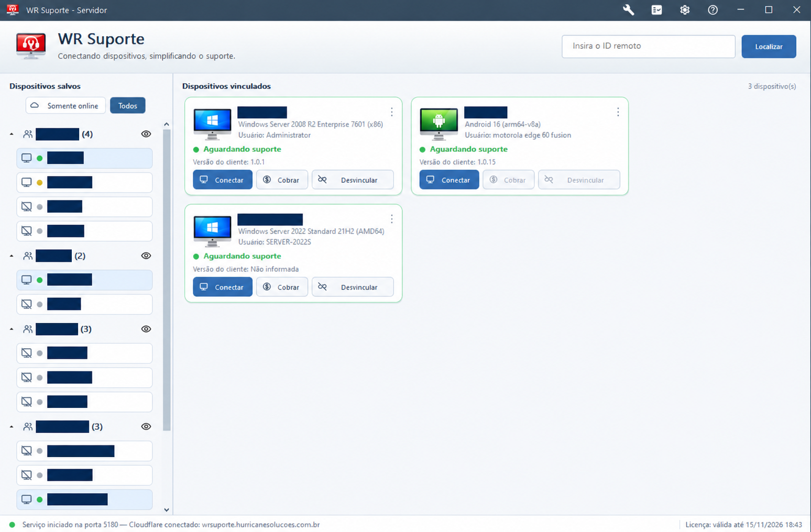Toggle eye visibility for the last group (3)

(146, 426)
